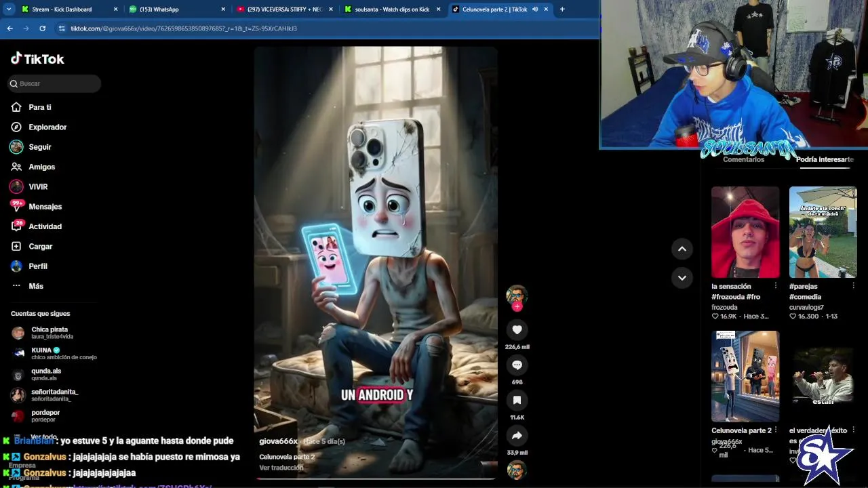Close the Celunovela TikTok browser tab

[x=546, y=9]
